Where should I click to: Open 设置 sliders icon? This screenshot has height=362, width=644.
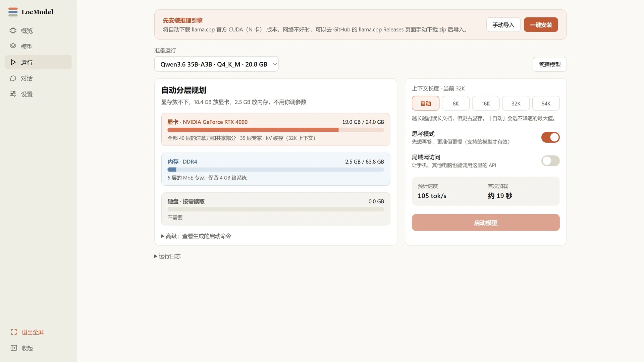coord(13,94)
